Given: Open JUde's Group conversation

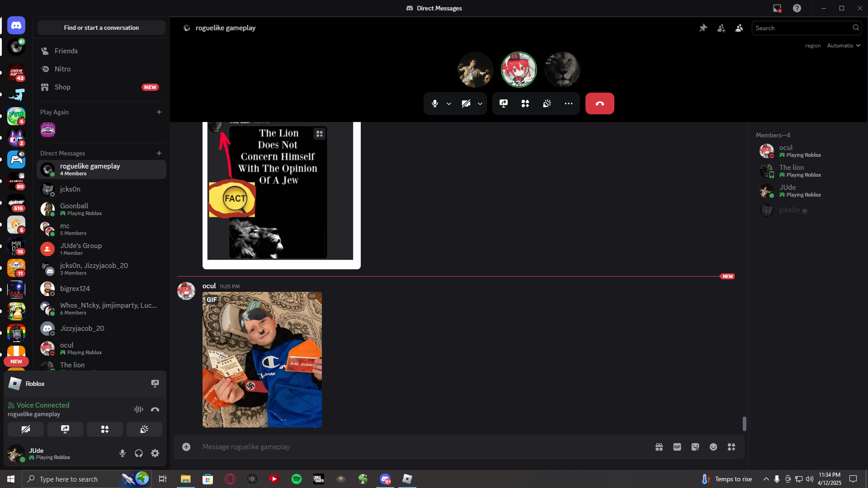Looking at the screenshot, I should tap(101, 249).
